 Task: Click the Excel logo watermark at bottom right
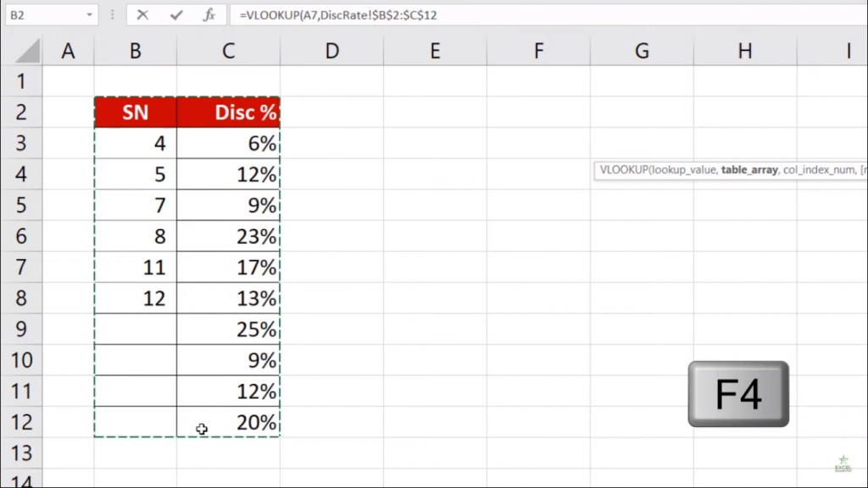845,465
